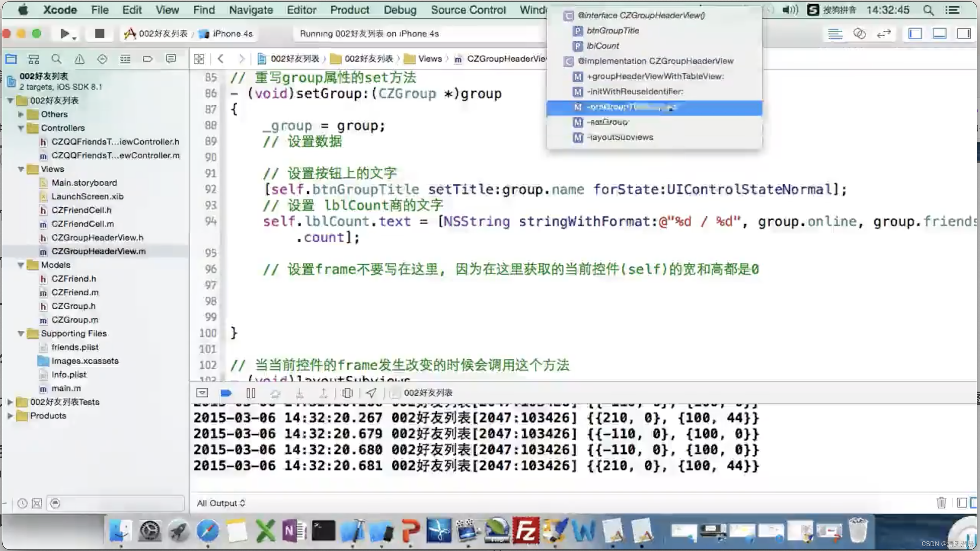980x551 pixels.
Task: Show only the variables view pane toggle
Action: [962, 503]
